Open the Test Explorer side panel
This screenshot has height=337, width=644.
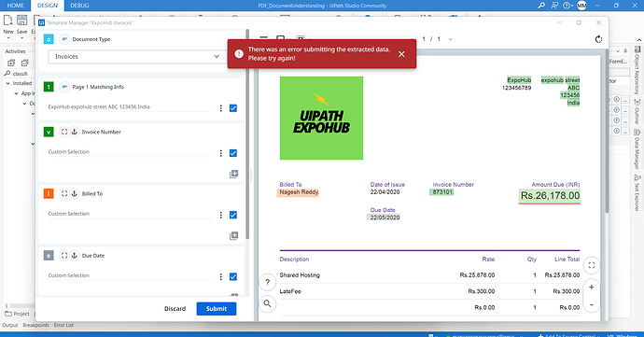637,192
